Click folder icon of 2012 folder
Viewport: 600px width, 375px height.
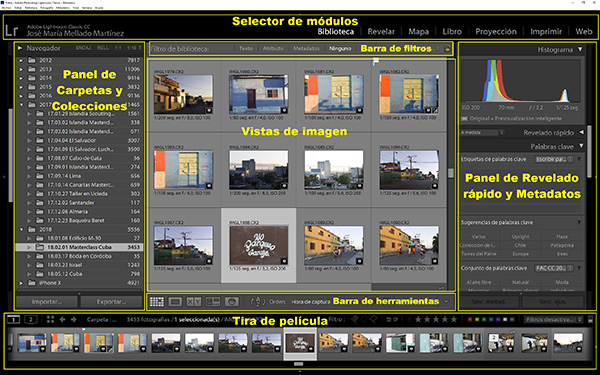[x=32, y=60]
